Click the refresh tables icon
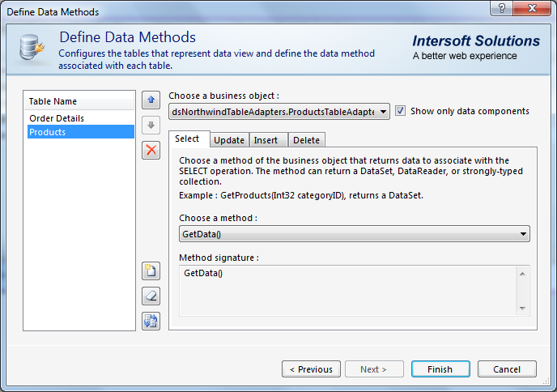 [151, 321]
